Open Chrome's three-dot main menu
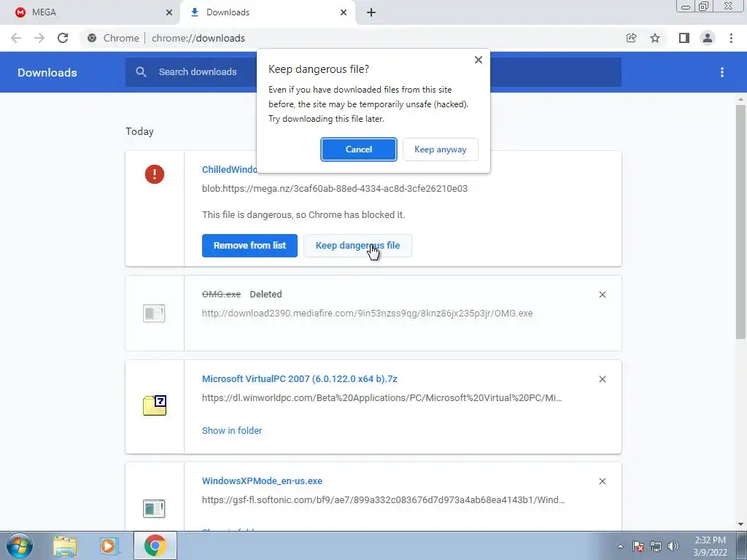Viewport: 747px width, 560px height. point(731,38)
